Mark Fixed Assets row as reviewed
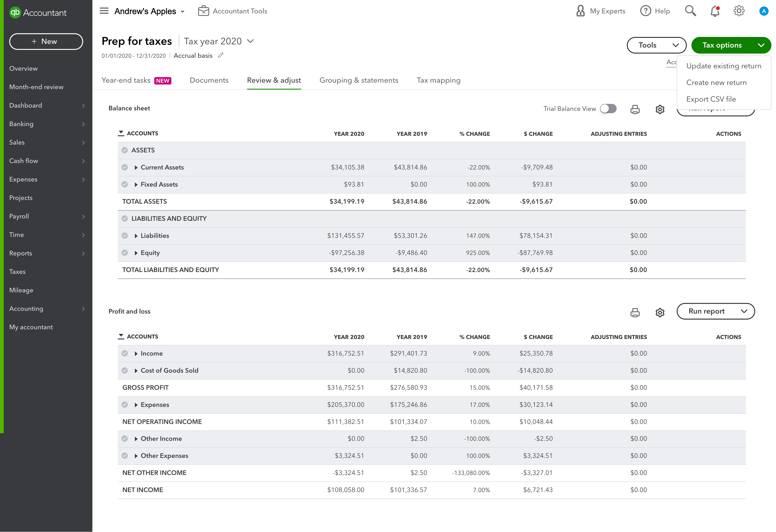Image resolution: width=776 pixels, height=532 pixels. tap(124, 184)
